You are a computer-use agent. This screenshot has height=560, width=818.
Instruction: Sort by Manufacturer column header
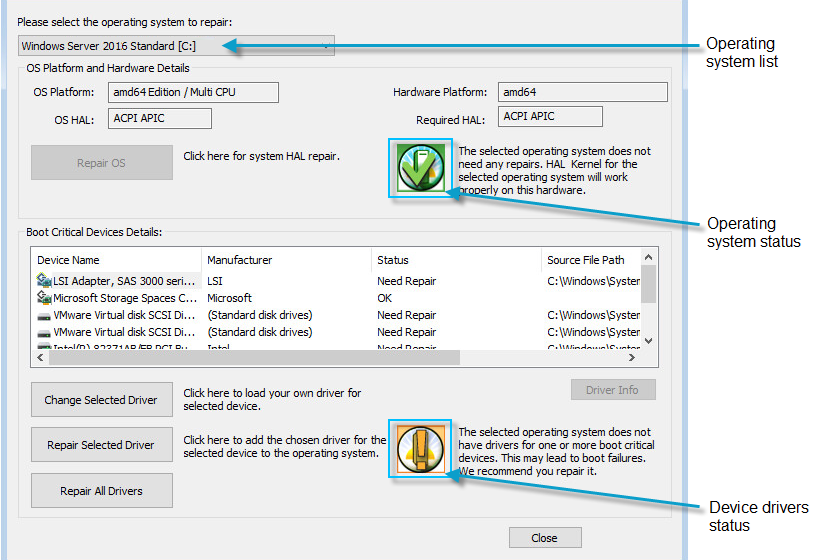[x=286, y=260]
